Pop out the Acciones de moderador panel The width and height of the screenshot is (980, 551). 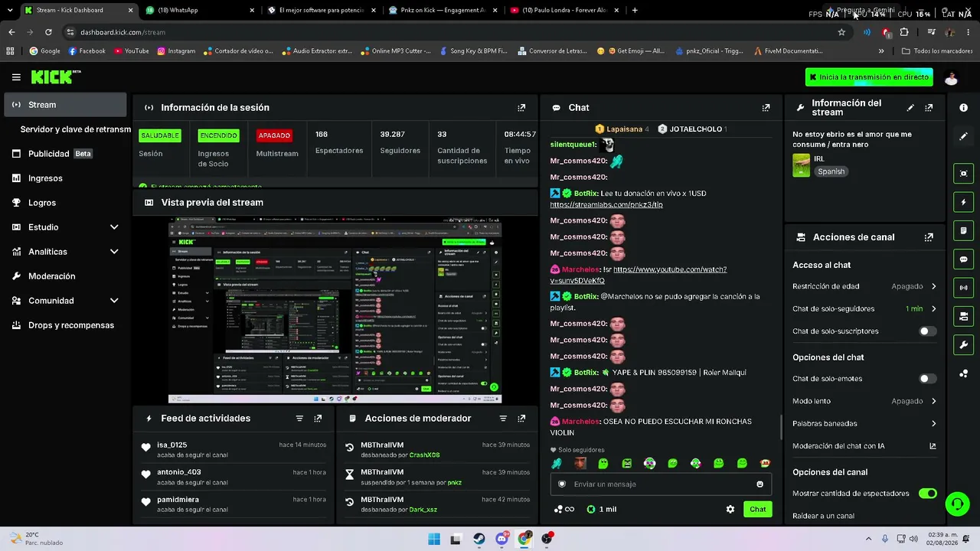click(521, 419)
